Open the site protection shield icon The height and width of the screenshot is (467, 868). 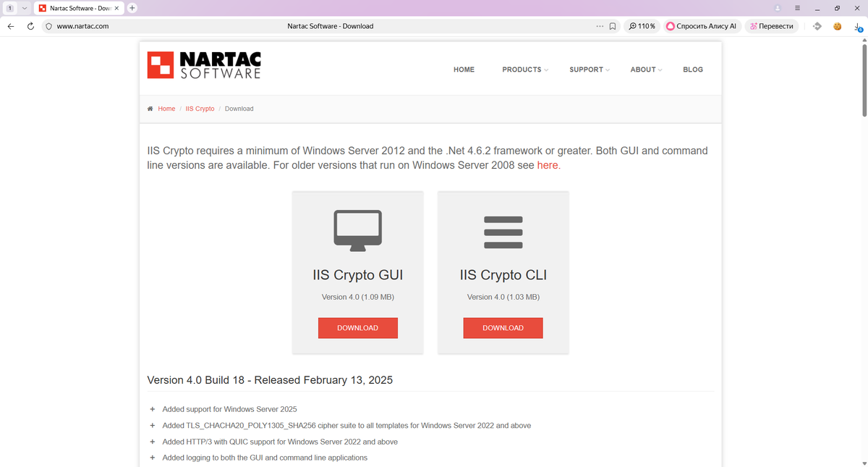(x=48, y=26)
